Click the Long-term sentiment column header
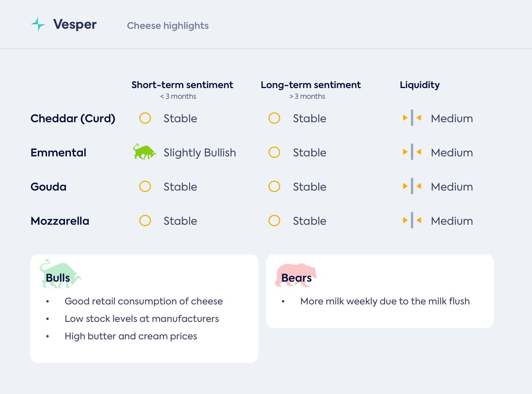Screen dimensions: 532x394 [x=310, y=85]
